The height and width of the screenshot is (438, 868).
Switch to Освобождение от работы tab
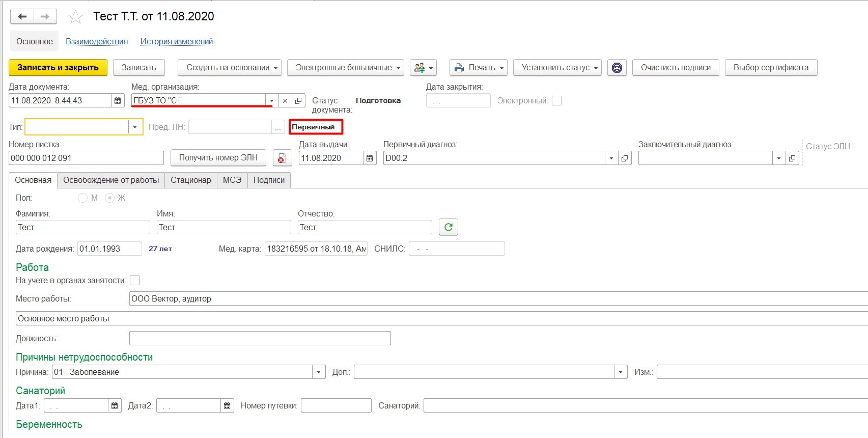[111, 180]
